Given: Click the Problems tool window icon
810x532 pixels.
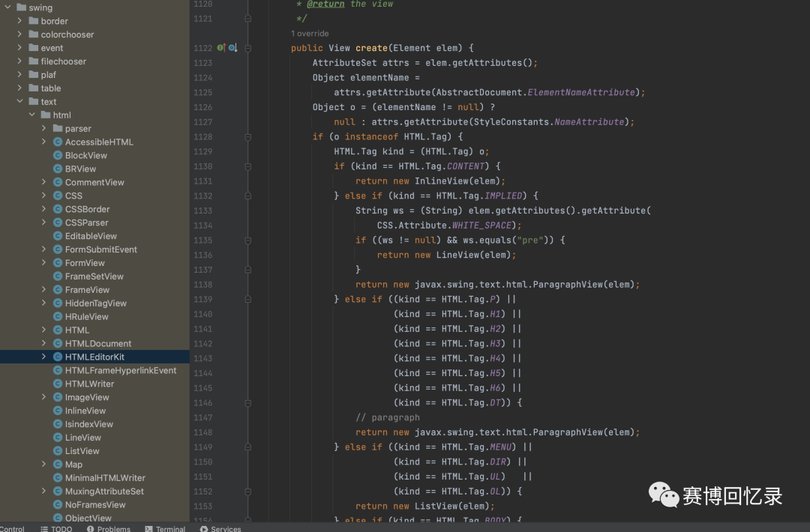Looking at the screenshot, I should (x=91, y=528).
